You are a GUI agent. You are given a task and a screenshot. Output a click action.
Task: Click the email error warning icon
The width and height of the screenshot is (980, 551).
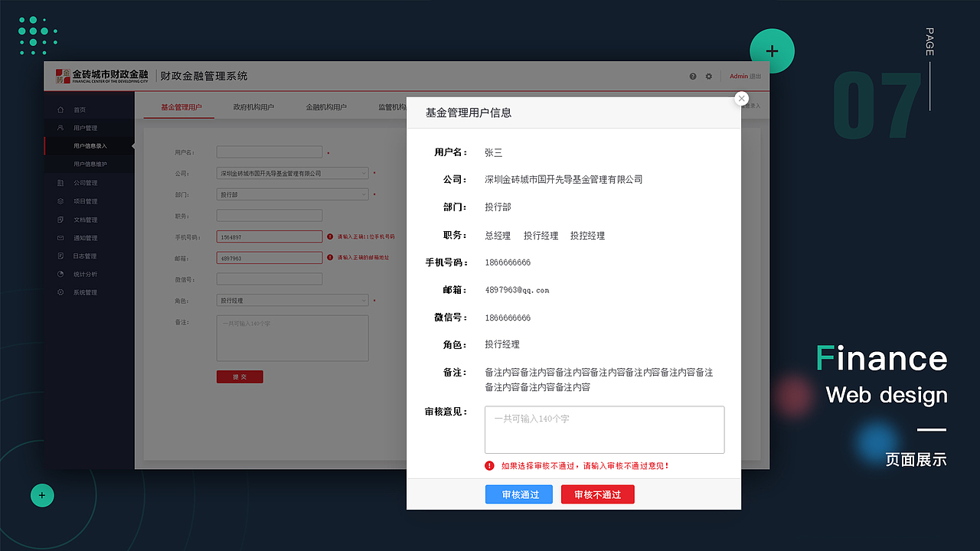coord(330,258)
